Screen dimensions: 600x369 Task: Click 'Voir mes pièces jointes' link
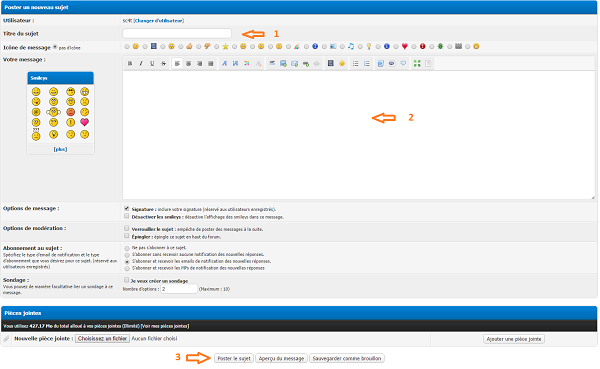coord(165,326)
